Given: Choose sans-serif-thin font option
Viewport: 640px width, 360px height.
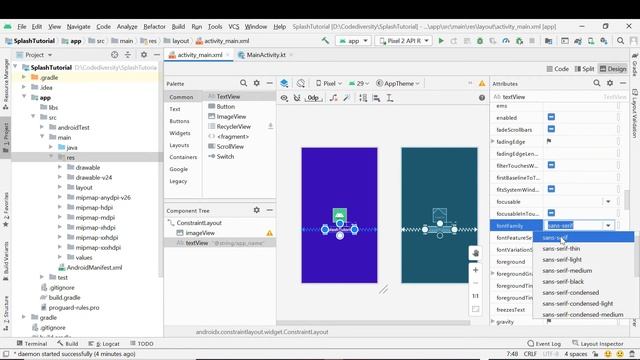Looking at the screenshot, I should click(561, 249).
